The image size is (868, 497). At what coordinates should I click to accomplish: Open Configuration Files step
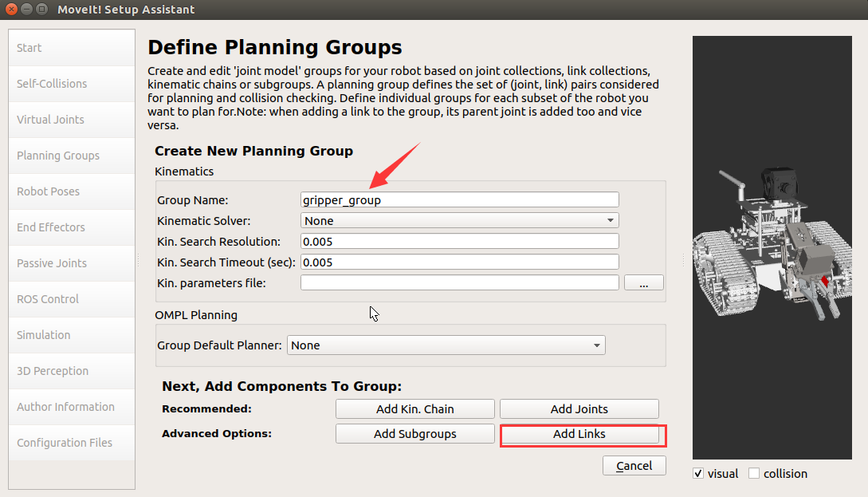pos(72,443)
